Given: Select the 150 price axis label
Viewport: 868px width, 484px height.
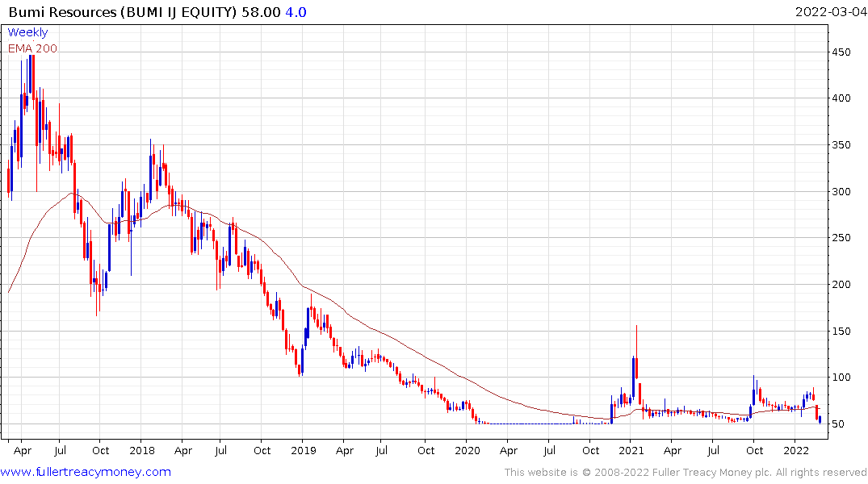Looking at the screenshot, I should tap(841, 331).
